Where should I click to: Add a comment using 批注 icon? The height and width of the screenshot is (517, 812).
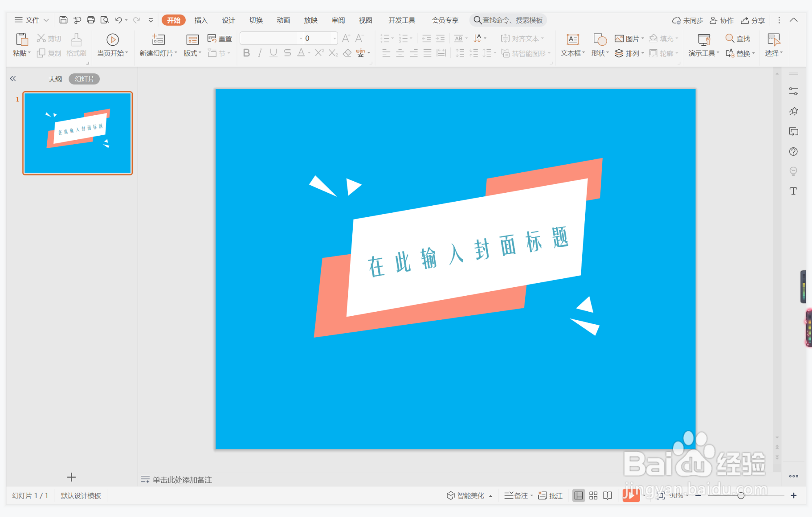[549, 495]
